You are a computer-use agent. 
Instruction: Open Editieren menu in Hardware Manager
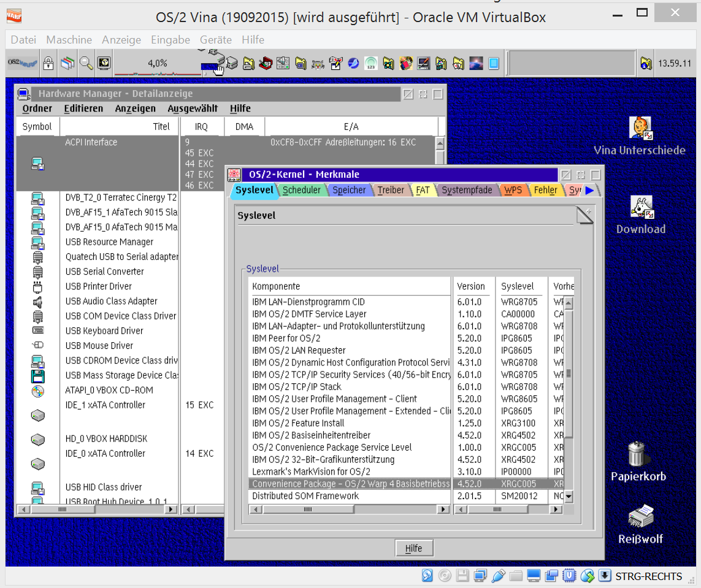pos(83,109)
